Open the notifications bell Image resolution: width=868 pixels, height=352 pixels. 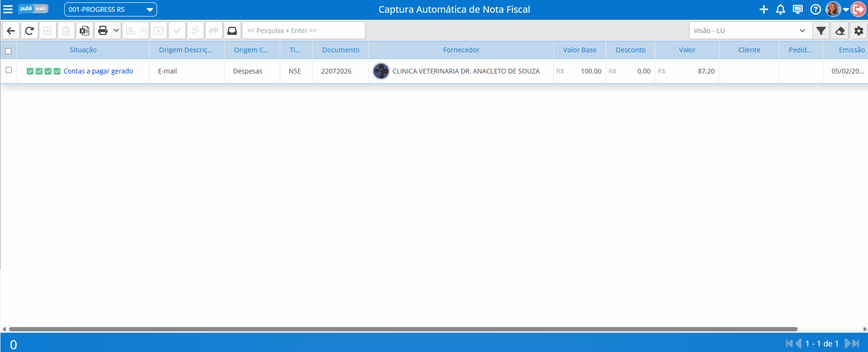tap(781, 9)
